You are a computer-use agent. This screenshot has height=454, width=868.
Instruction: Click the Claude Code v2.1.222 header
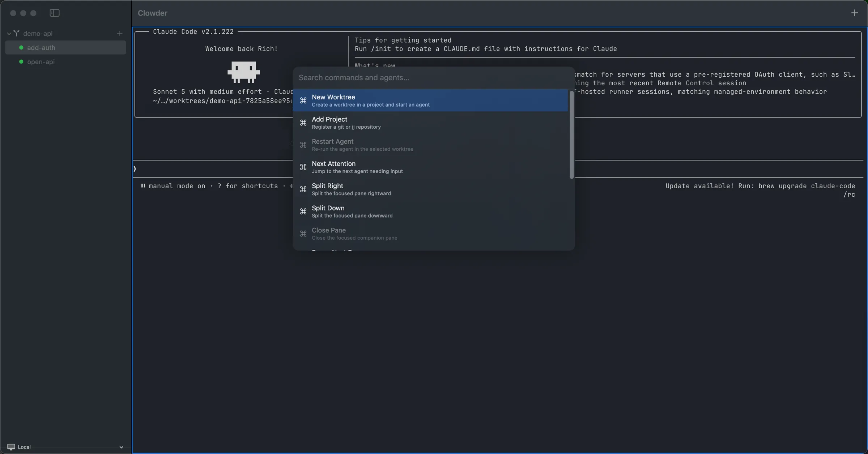(x=193, y=32)
